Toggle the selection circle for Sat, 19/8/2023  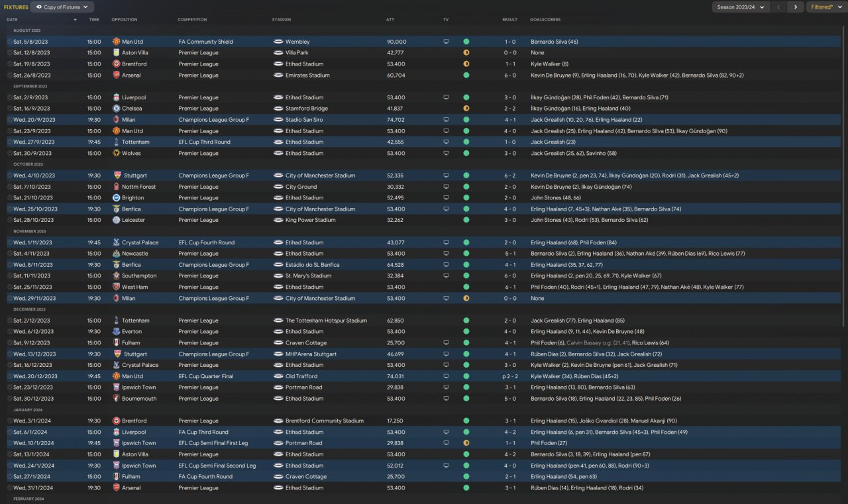click(x=9, y=64)
